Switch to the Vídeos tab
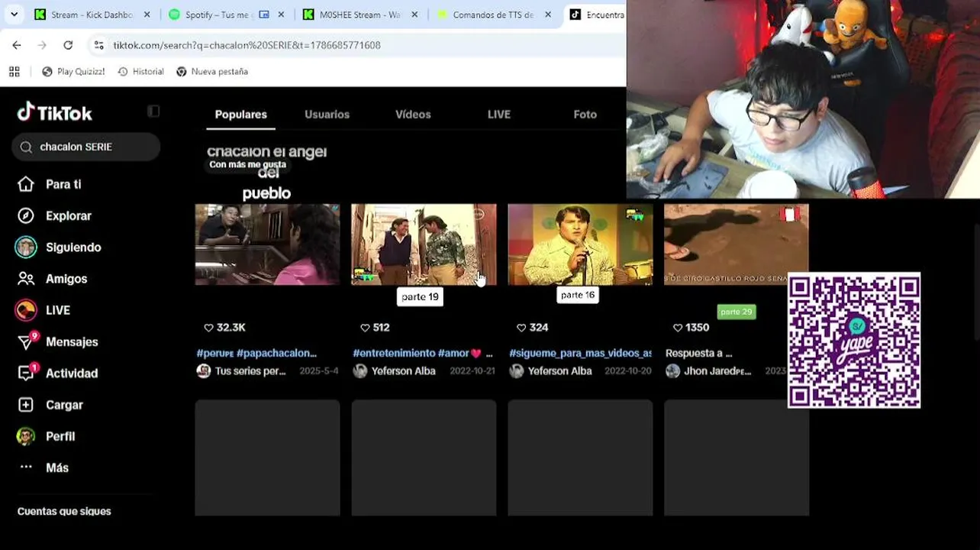This screenshot has height=550, width=980. coord(413,115)
